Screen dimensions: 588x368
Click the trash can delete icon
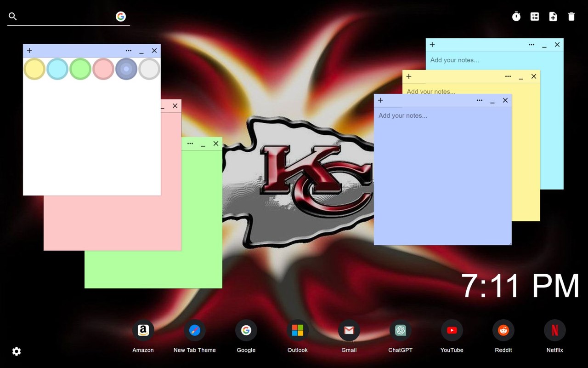click(571, 17)
